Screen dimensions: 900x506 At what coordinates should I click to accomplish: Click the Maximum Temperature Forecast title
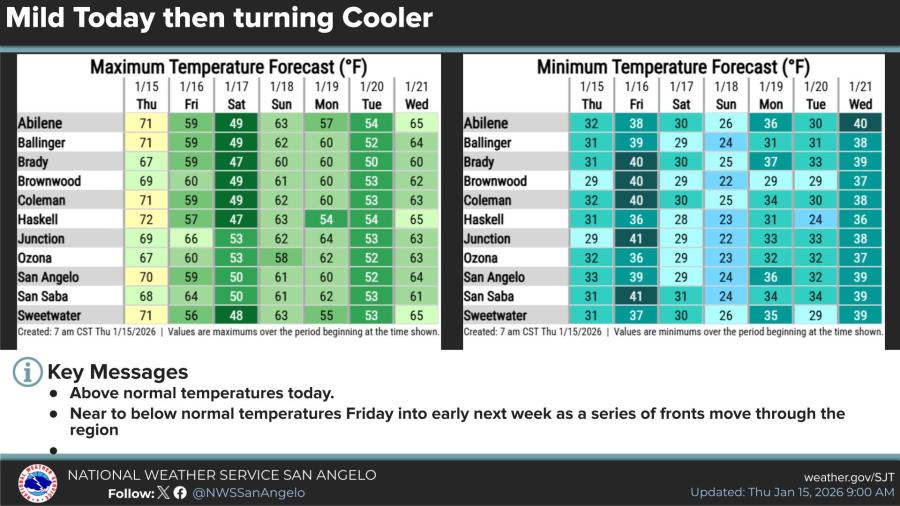(x=226, y=67)
